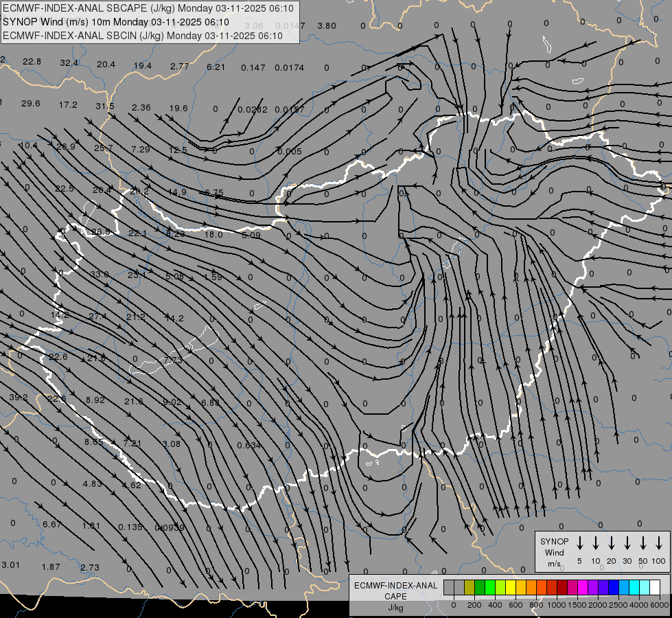Click the wind arrow above the 30 label
The image size is (672, 618).
pyautogui.click(x=627, y=542)
